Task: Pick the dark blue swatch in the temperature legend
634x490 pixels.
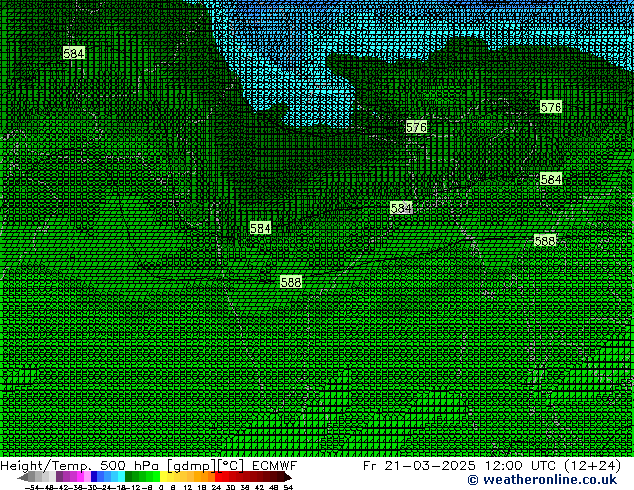Action: tap(94, 476)
